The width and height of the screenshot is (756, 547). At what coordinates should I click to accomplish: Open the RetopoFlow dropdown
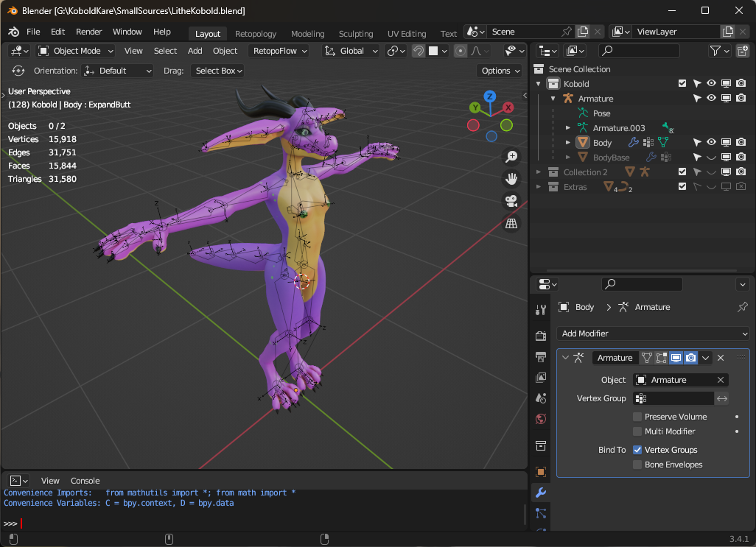[x=279, y=51]
